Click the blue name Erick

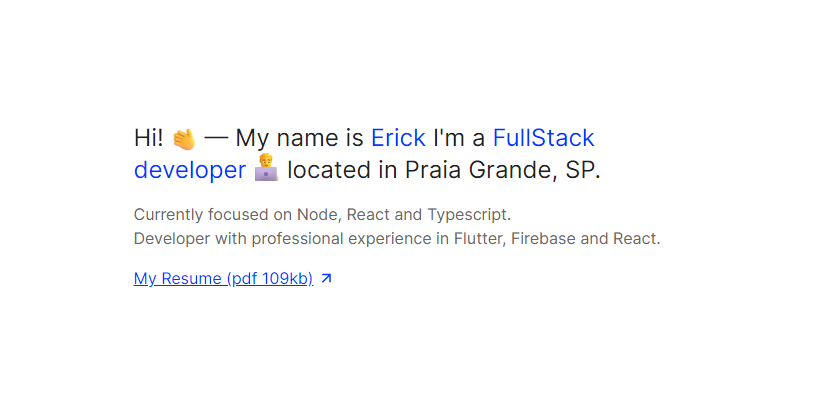[x=398, y=138]
